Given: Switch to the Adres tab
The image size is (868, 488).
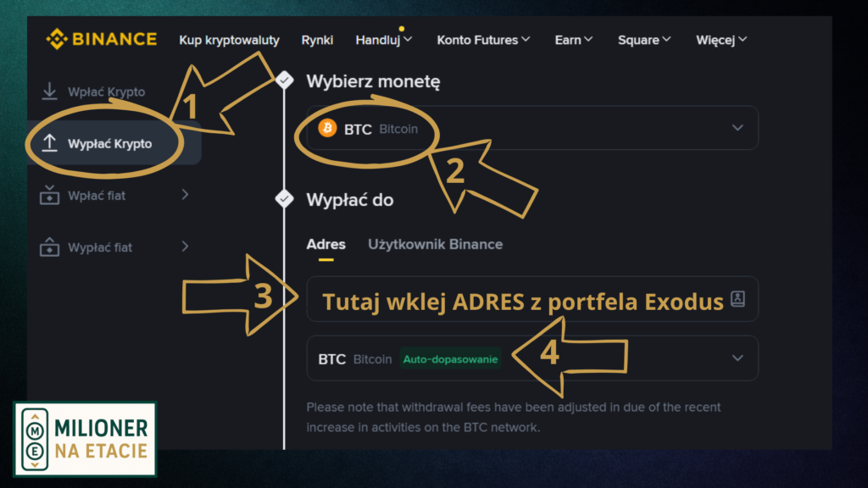Looking at the screenshot, I should (x=325, y=245).
